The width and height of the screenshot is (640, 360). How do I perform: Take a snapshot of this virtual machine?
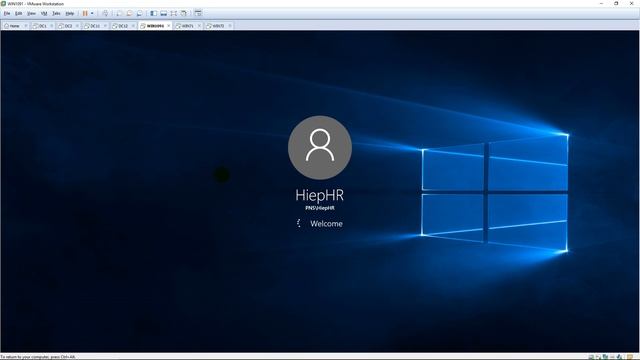[x=119, y=13]
